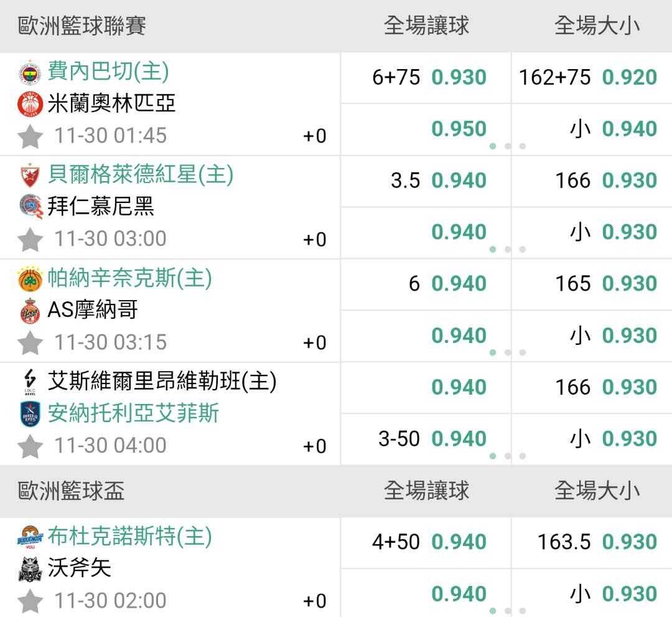The height and width of the screenshot is (617, 672).
Task: Click the 帕納辛奈克斯 green clover logo
Action: click(x=29, y=279)
